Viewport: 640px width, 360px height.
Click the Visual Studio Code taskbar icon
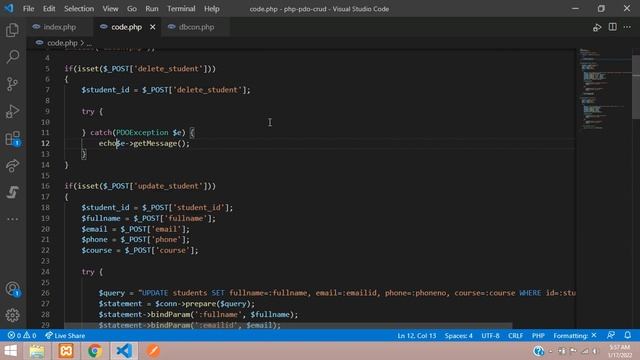point(124,351)
